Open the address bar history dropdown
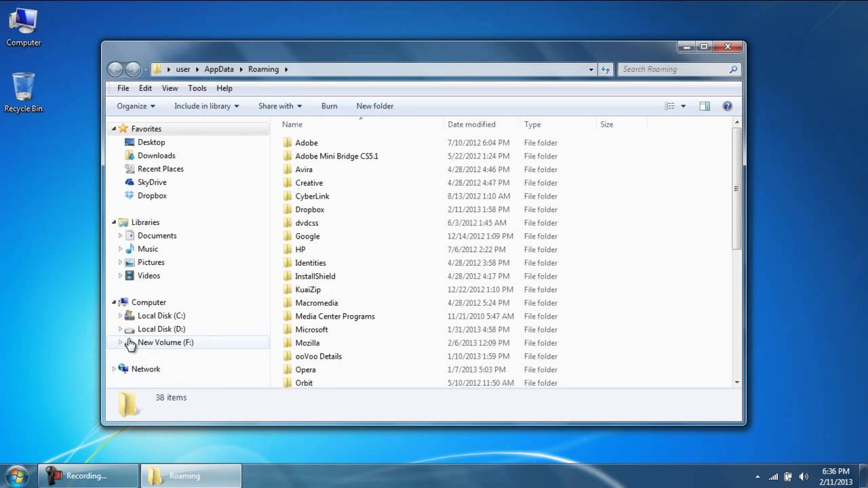 pos(591,69)
